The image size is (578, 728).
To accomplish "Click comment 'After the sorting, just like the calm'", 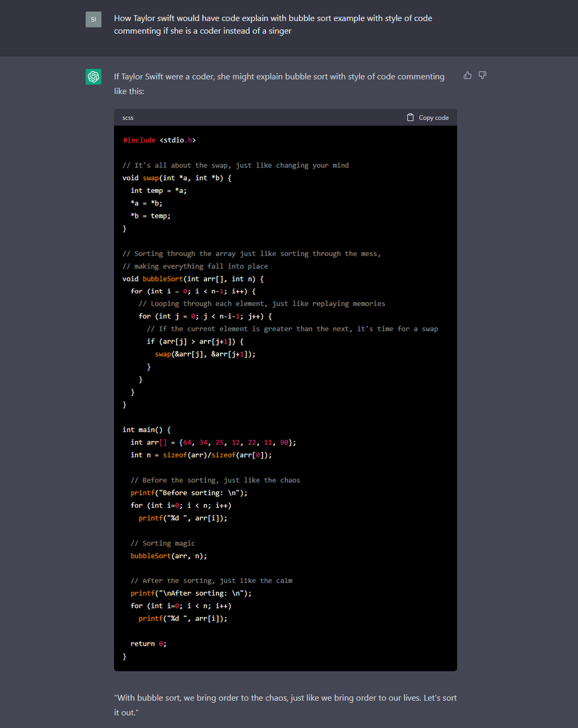I will click(x=211, y=581).
